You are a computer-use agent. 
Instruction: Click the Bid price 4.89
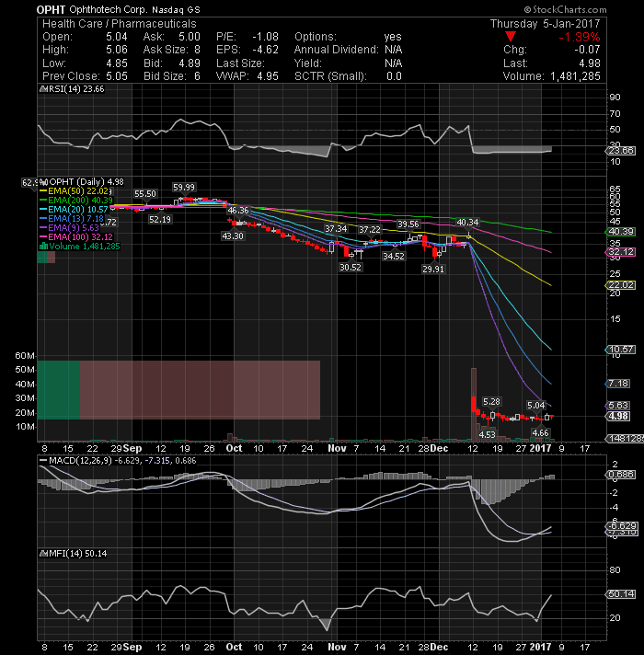click(190, 63)
